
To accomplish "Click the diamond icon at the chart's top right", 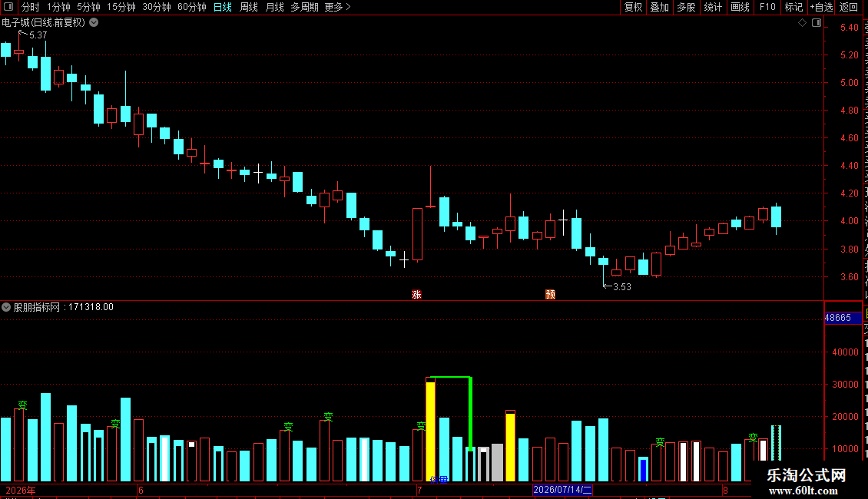I will click(x=802, y=23).
